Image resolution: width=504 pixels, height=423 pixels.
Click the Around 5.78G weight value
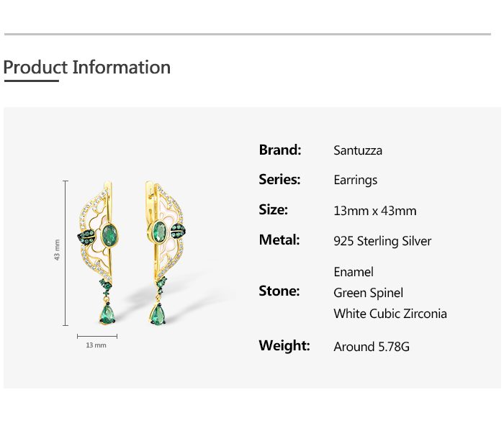[x=372, y=347]
